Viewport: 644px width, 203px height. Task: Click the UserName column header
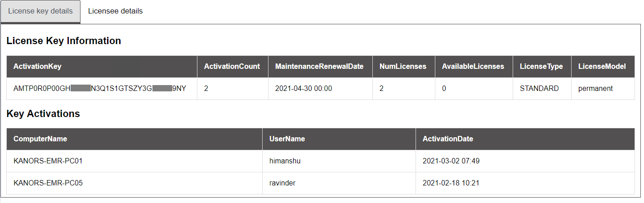click(339, 139)
